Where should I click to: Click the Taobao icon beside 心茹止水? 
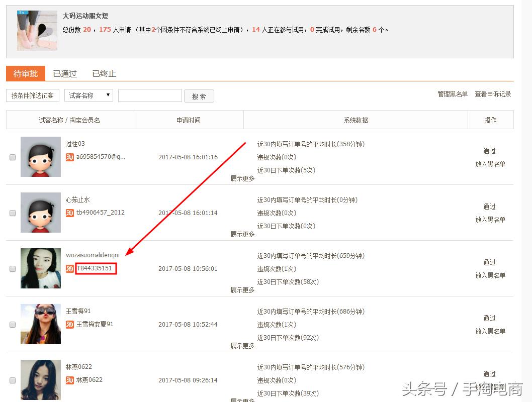(x=70, y=213)
